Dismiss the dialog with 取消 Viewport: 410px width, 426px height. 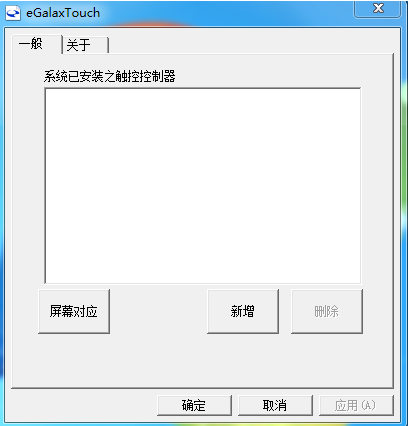click(275, 405)
